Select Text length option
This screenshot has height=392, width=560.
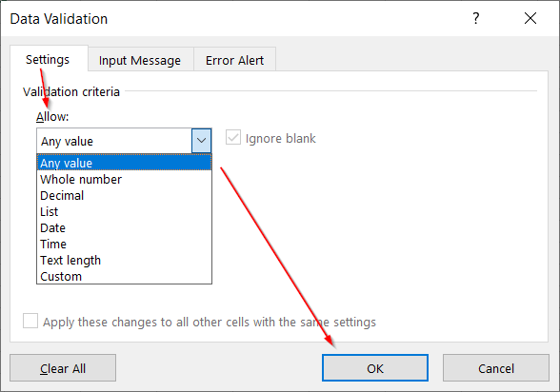(x=124, y=261)
